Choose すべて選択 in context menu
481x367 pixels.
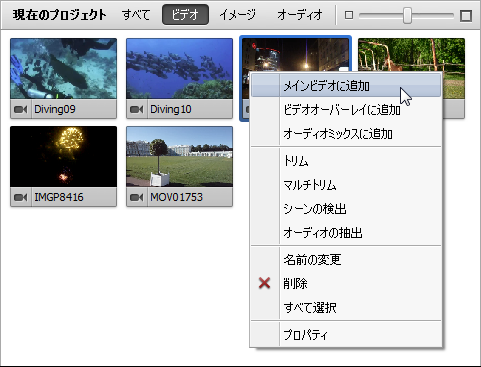coord(346,307)
